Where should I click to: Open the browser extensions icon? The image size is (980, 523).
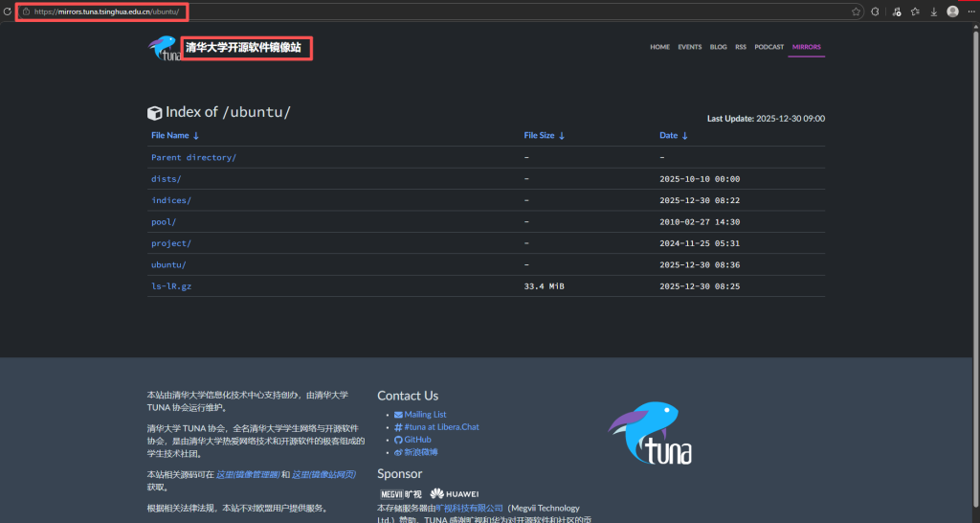tap(875, 11)
